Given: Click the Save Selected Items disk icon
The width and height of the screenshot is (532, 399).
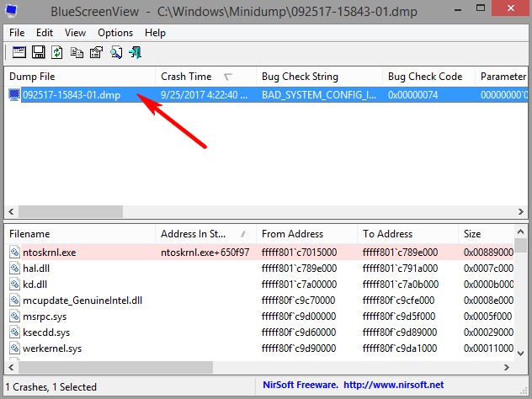Looking at the screenshot, I should click(39, 52).
